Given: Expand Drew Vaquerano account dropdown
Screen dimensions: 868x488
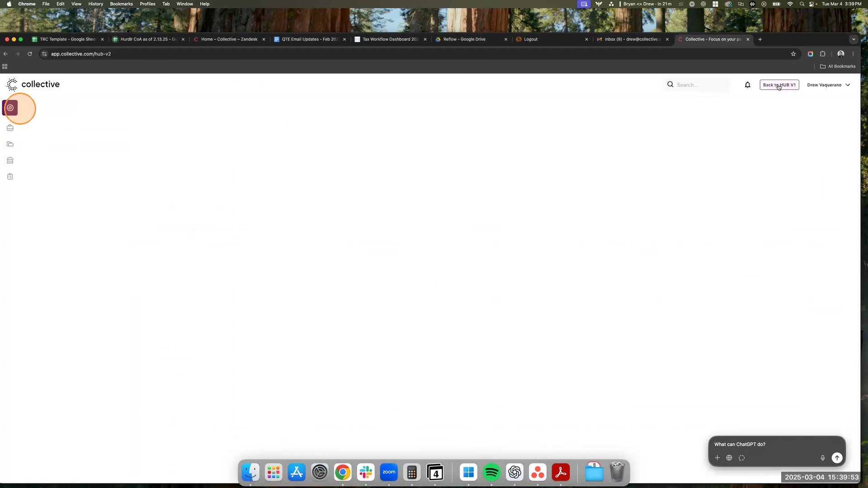Looking at the screenshot, I should tap(828, 85).
